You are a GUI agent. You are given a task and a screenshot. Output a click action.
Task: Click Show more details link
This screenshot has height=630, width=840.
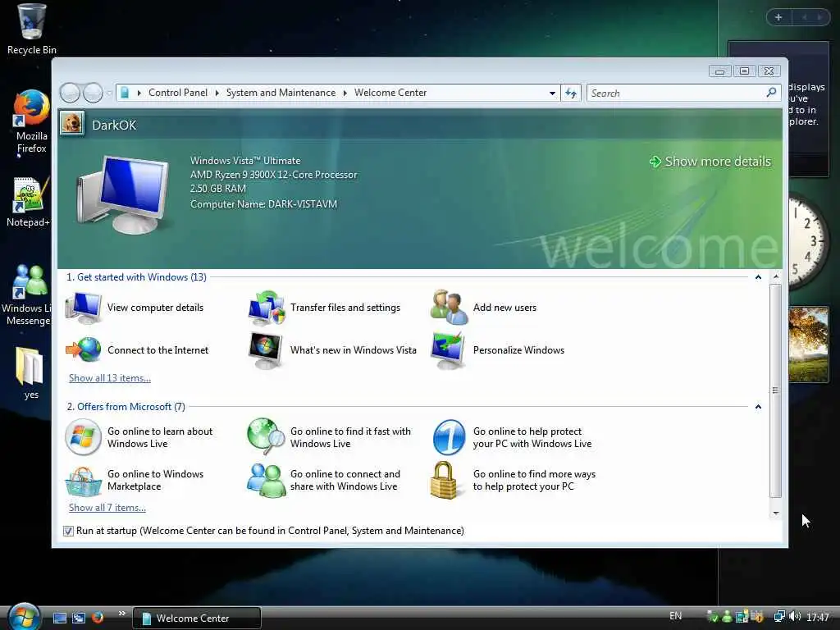click(x=710, y=162)
